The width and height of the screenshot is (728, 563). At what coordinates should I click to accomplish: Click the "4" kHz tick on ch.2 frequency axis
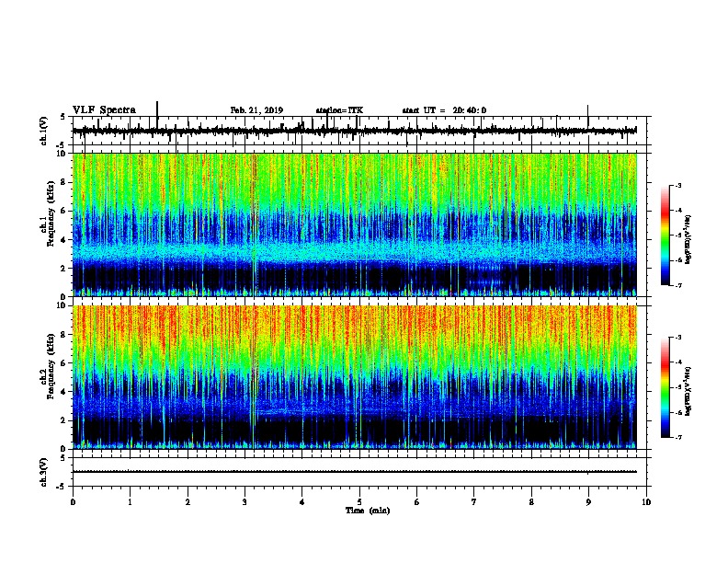pos(64,392)
